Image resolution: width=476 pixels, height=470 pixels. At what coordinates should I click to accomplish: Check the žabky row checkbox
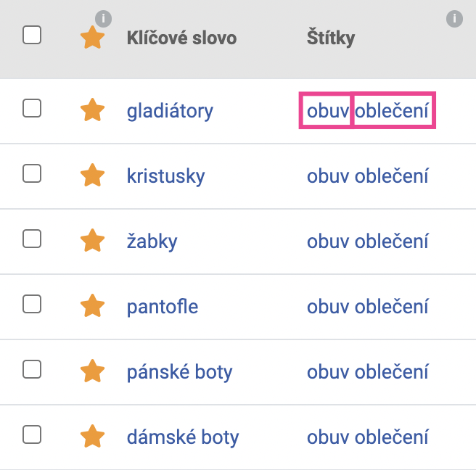click(x=32, y=239)
